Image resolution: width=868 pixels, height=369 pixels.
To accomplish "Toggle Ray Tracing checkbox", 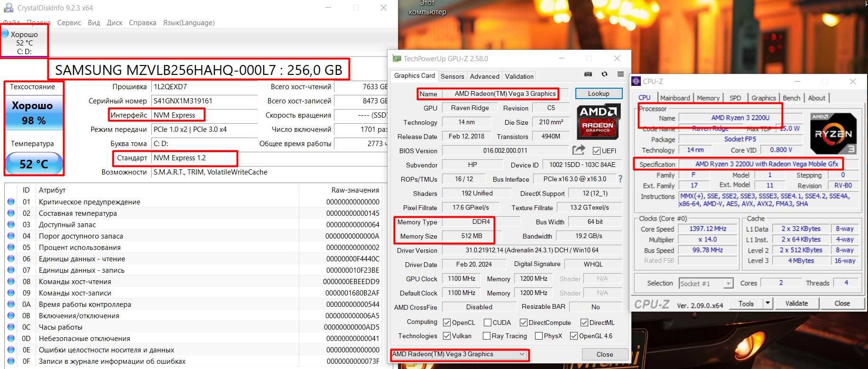I will [x=487, y=336].
